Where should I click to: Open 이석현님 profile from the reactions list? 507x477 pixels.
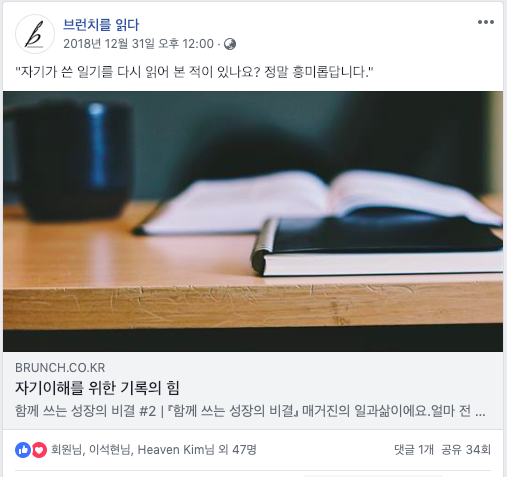pyautogui.click(x=110, y=450)
